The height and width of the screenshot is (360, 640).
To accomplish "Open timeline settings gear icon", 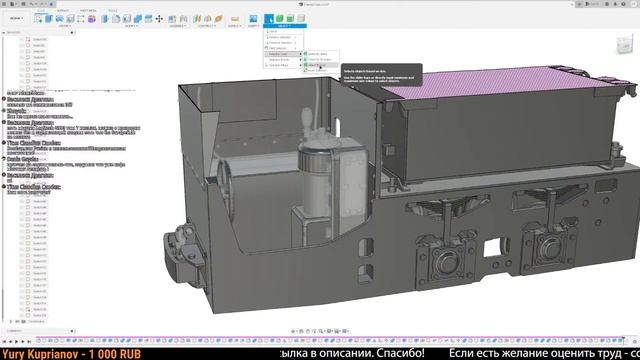I will point(635,341).
